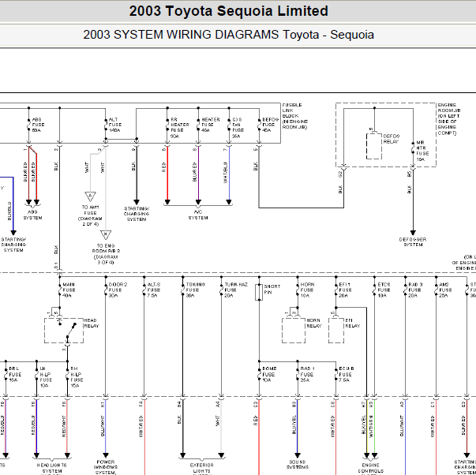Select the DRL FUSE 15A label
This screenshot has width=476, height=475.
15,374
